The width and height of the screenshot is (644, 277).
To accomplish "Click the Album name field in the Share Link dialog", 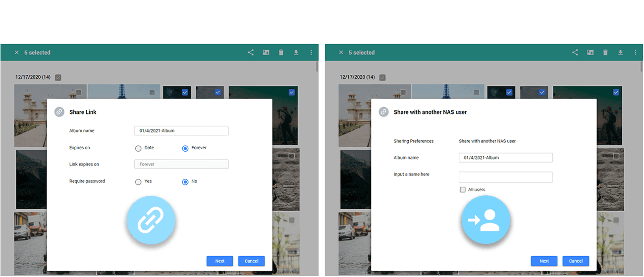I will (x=181, y=131).
